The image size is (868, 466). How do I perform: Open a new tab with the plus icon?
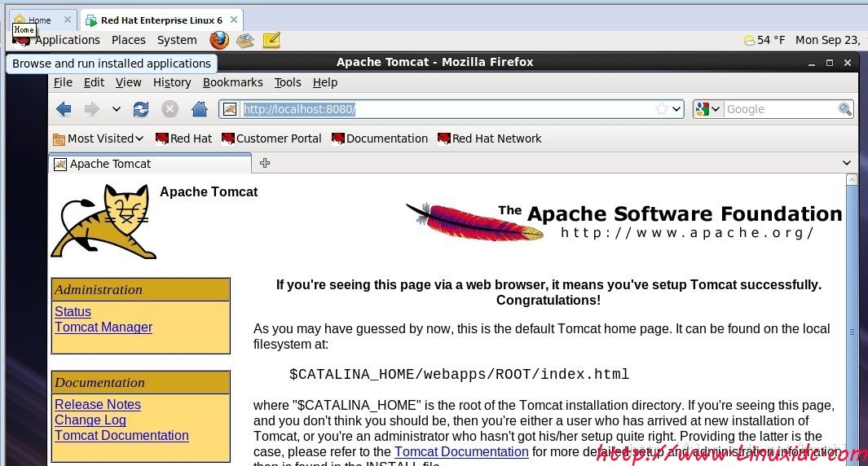(x=265, y=163)
